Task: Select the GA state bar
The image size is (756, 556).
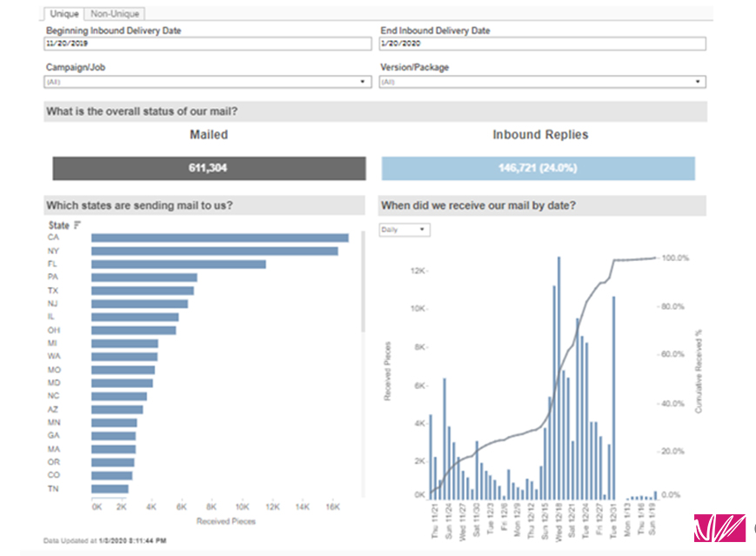Action: [x=113, y=436]
